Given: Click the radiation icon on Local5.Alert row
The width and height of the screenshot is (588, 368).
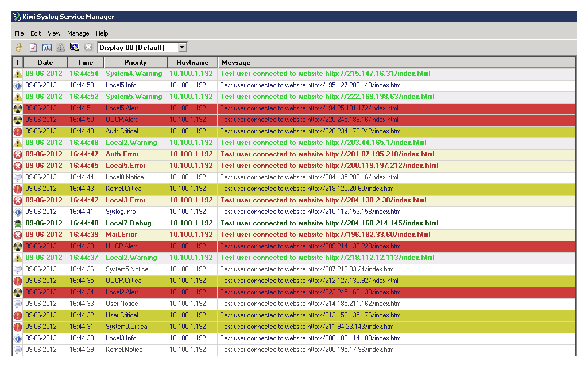Looking at the screenshot, I should click(18, 108).
